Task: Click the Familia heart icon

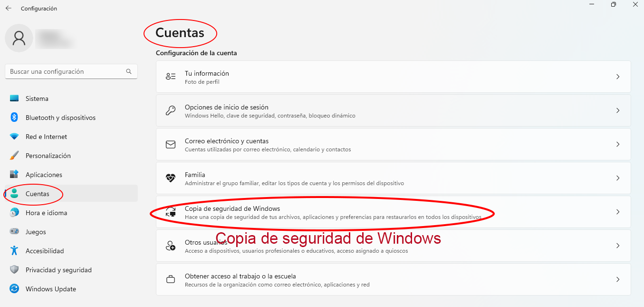Action: [171, 178]
